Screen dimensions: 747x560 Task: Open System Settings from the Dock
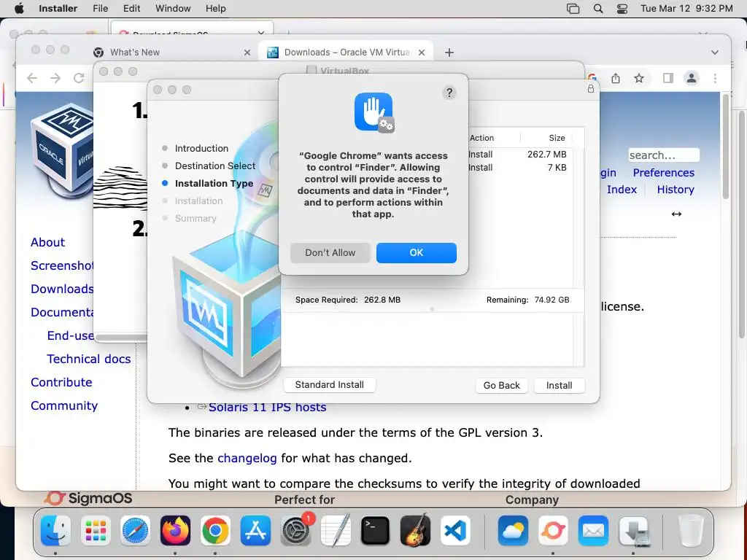point(295,531)
